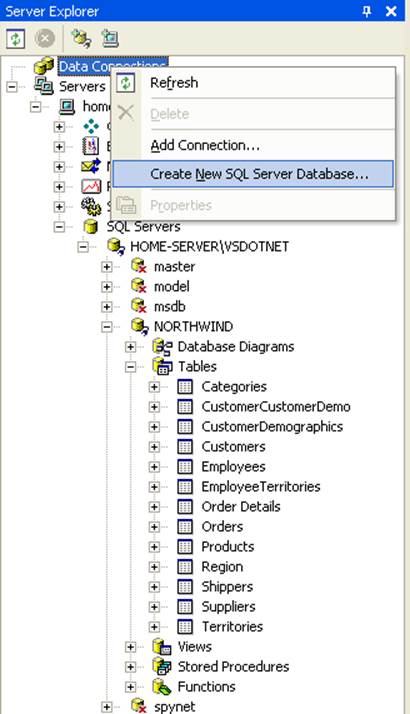Image resolution: width=410 pixels, height=714 pixels.
Task: Click the disabled Delete menu entry
Action: pos(253,113)
